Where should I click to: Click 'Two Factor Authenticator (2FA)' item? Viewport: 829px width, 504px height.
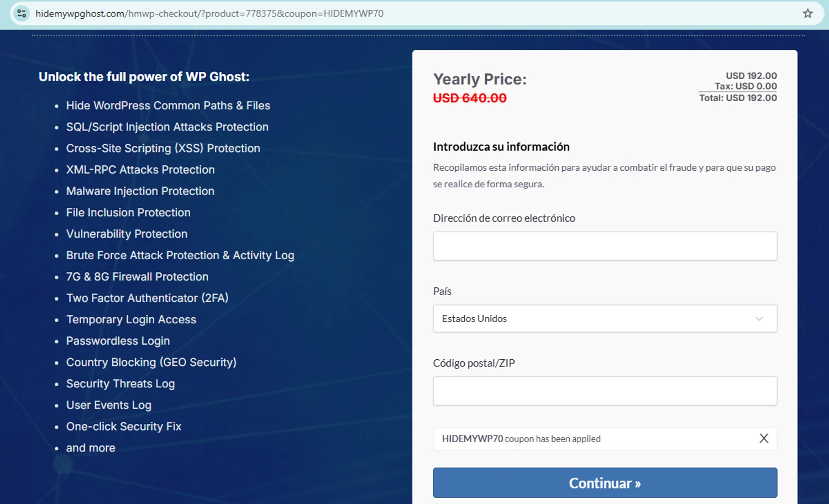pos(147,298)
